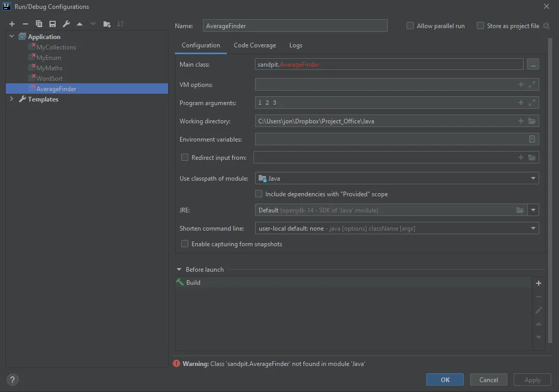Browse for main class with ellipsis button
The image size is (559, 392).
pyautogui.click(x=532, y=65)
